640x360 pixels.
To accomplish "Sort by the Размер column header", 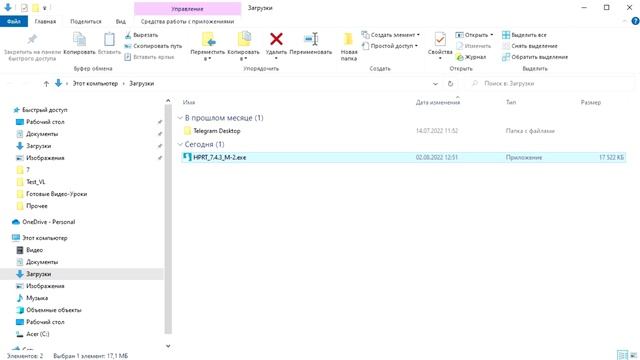I will 591,102.
